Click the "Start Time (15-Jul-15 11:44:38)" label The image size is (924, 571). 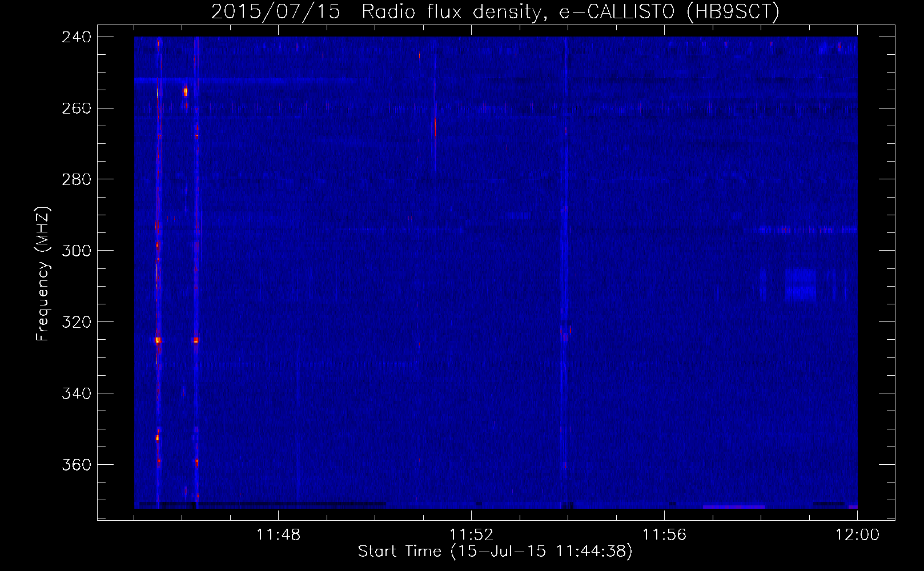point(495,552)
